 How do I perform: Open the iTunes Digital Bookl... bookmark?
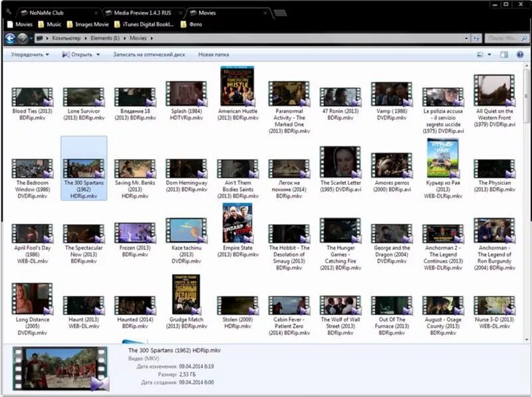click(144, 25)
